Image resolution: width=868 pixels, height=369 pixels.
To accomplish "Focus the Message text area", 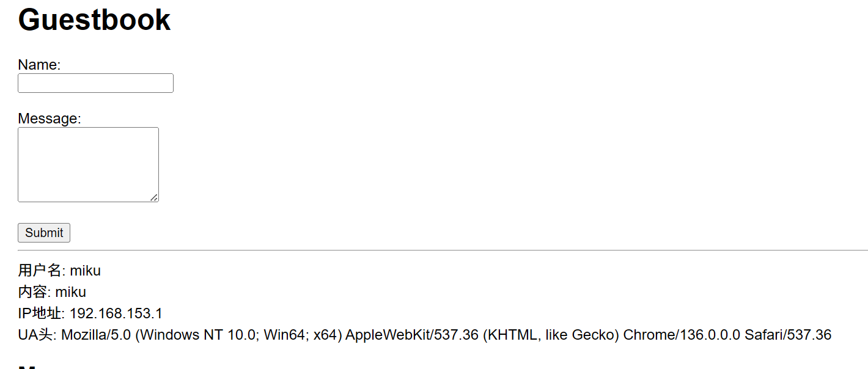I will click(88, 164).
